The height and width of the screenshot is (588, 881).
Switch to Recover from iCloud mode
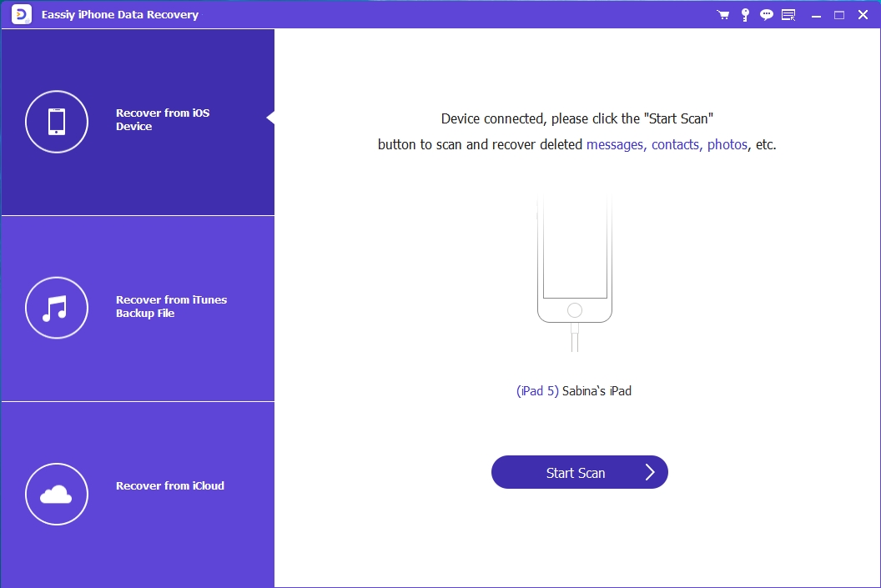click(169, 485)
